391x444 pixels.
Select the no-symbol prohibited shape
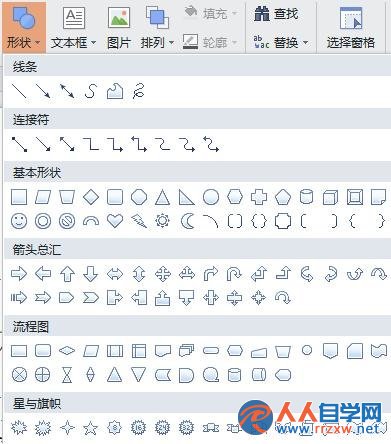67,221
